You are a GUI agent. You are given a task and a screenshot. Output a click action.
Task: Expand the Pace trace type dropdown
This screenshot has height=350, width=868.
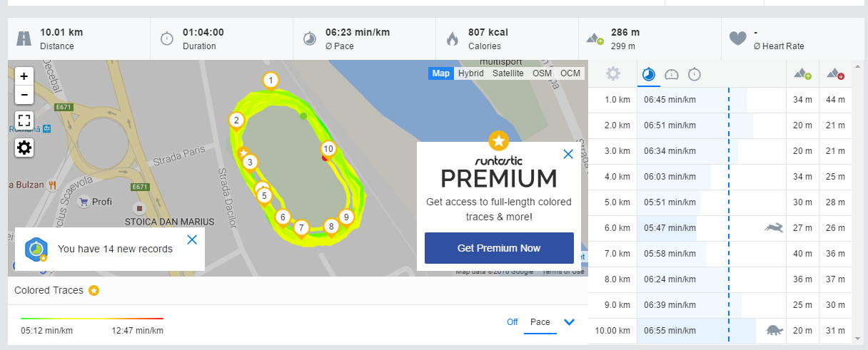(569, 322)
